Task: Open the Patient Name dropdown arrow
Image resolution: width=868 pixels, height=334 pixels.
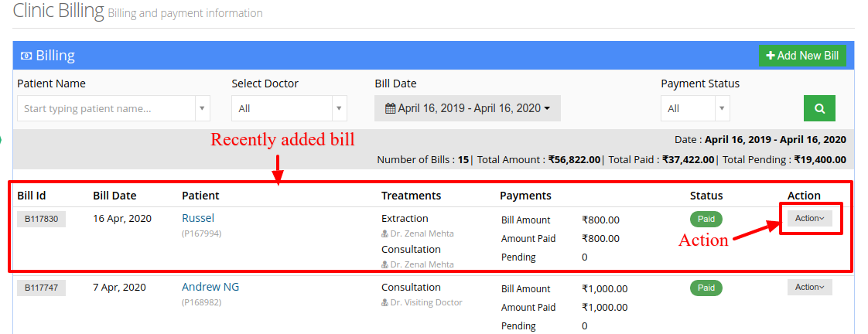Action: pyautogui.click(x=202, y=108)
